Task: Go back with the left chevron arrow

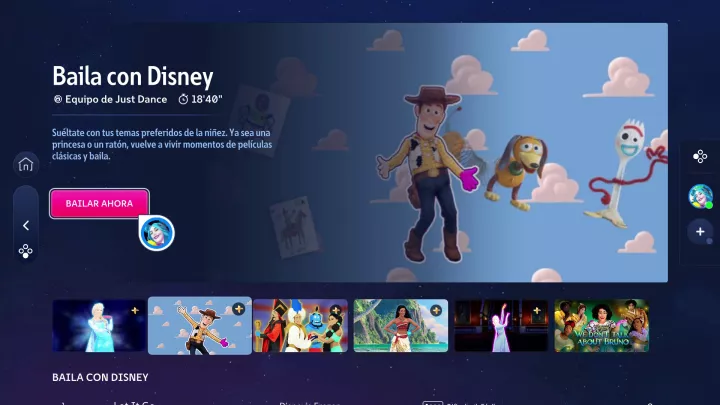Action: [x=26, y=225]
